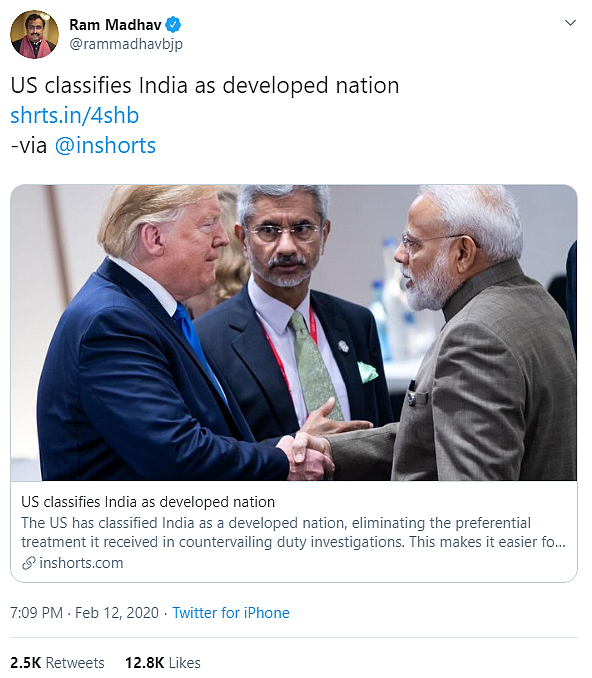Click the 12.8K like count number
Image resolution: width=592 pixels, height=678 pixels.
tap(145, 662)
